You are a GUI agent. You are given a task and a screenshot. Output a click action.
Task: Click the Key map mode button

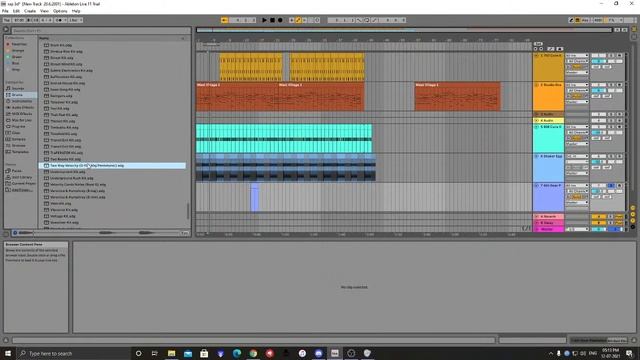pyautogui.click(x=586, y=20)
